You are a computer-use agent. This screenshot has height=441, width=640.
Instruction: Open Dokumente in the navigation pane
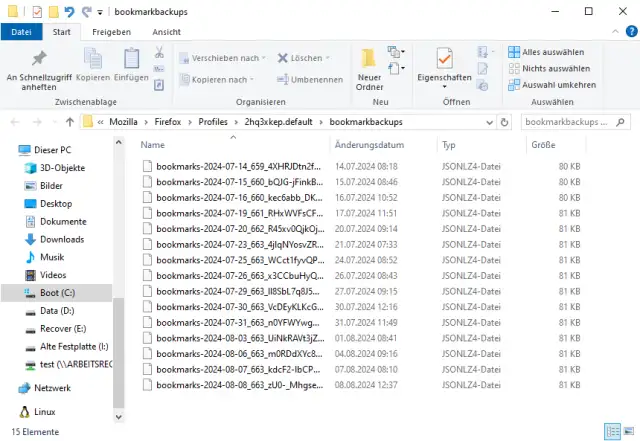[x=56, y=222]
